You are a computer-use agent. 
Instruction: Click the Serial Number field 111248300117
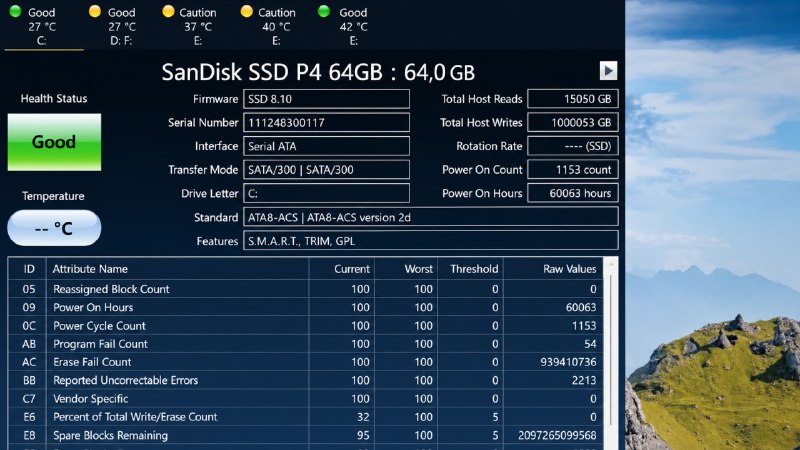(327, 122)
